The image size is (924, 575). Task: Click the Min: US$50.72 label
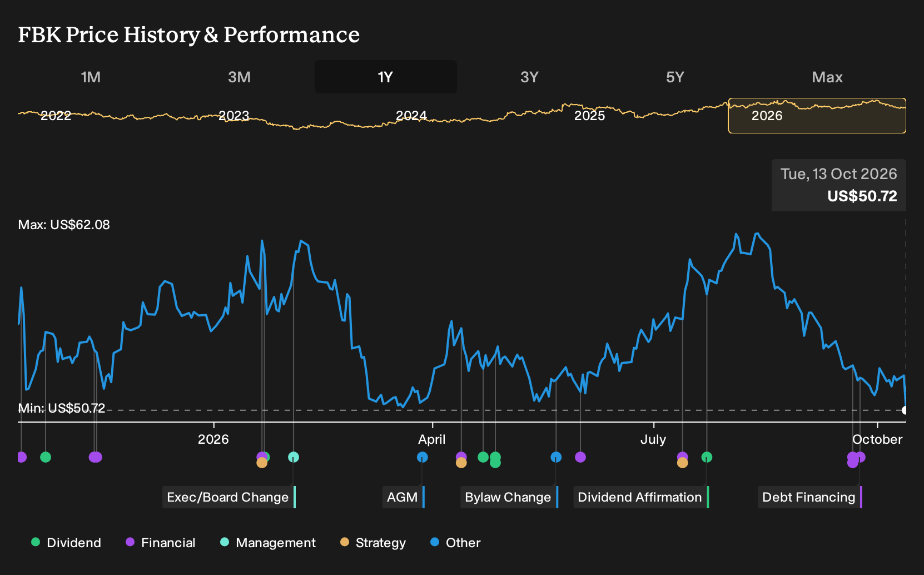coord(62,408)
